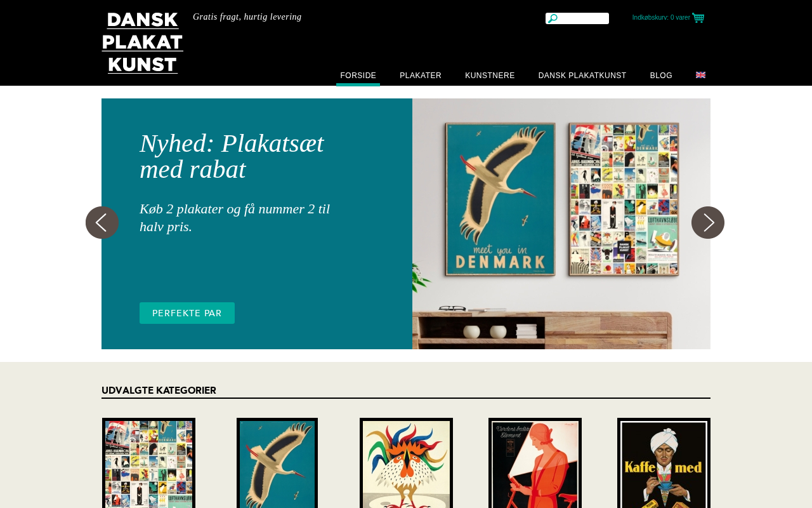Click the search magnifier icon
The width and height of the screenshot is (812, 508).
click(x=553, y=18)
